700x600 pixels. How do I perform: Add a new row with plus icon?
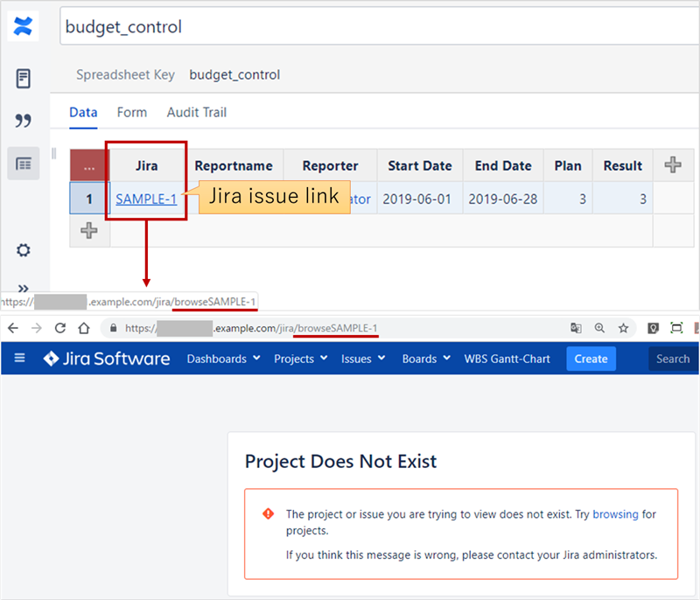pos(89,230)
